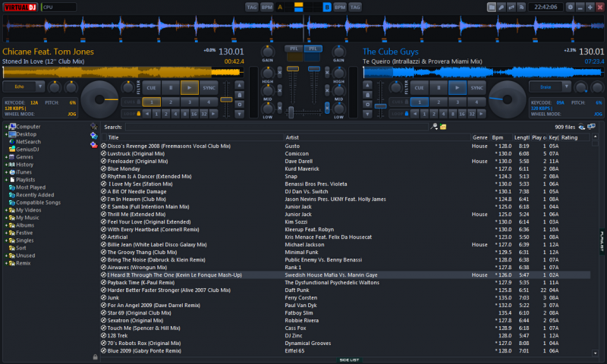This screenshot has height=364, width=607.
Task: Pause deck A playback
Action: click(x=170, y=88)
